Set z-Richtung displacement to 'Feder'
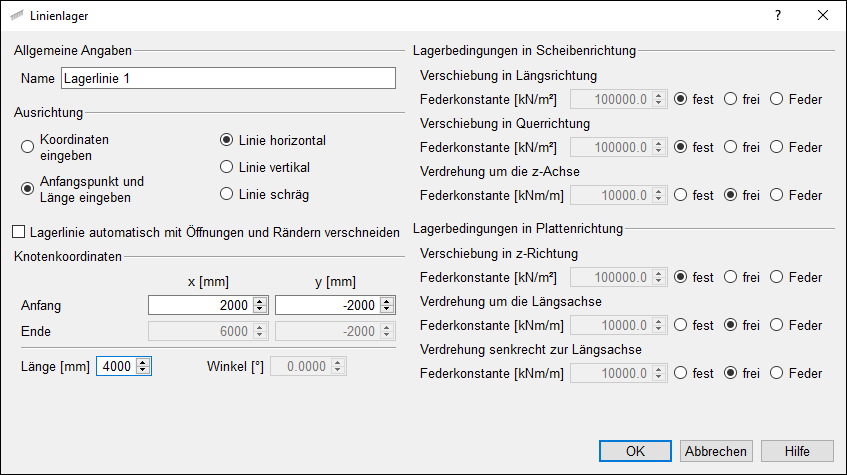847x475 pixels. point(777,277)
